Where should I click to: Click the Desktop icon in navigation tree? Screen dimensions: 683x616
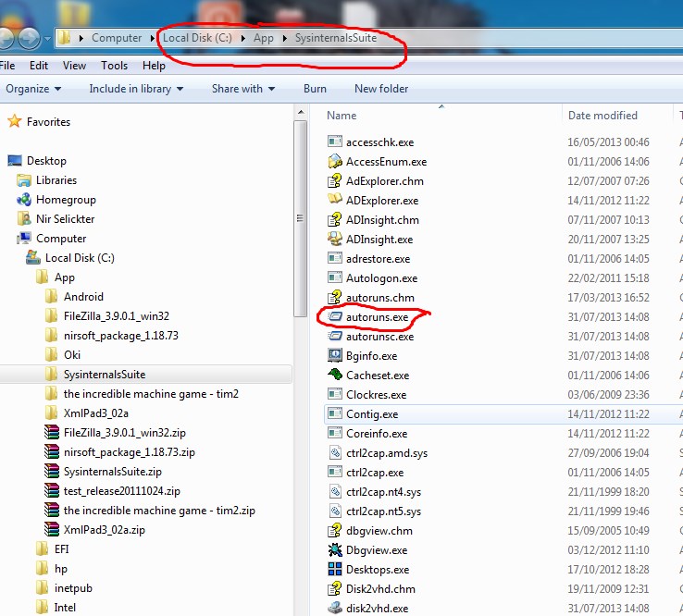tap(15, 160)
